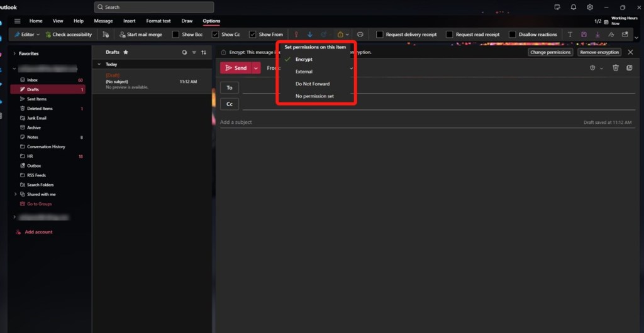Click the Change permissions button
Screen dimensions: 644x333
[x=550, y=52]
